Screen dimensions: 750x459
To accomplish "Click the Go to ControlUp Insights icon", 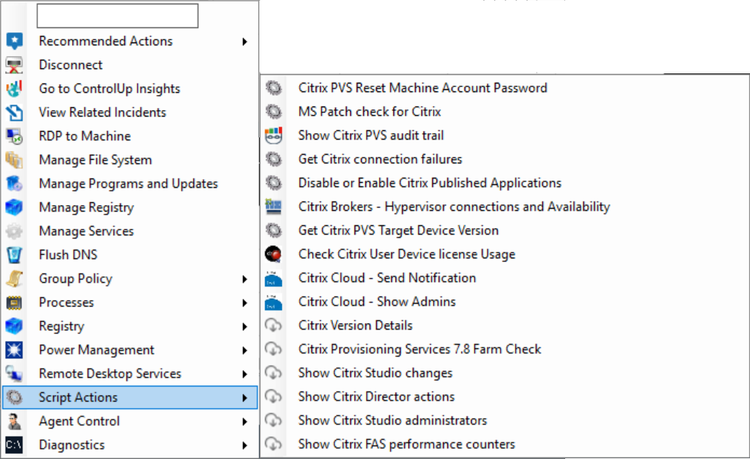I will point(14,88).
